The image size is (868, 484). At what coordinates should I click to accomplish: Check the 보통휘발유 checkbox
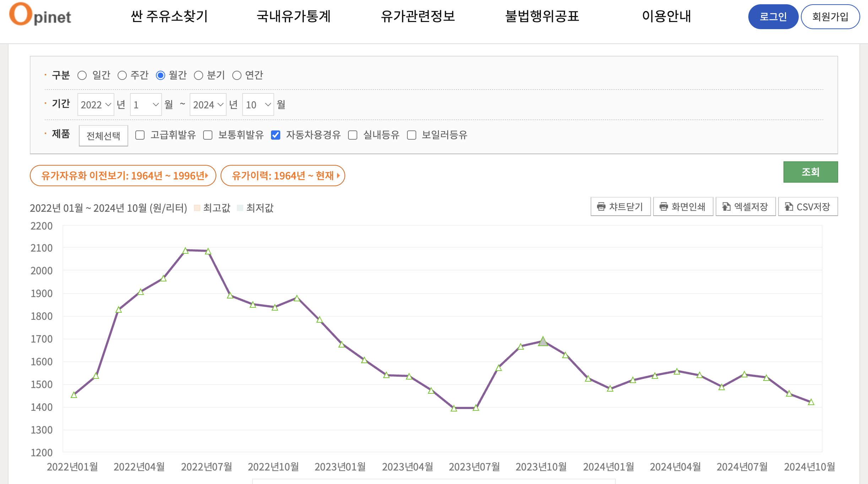point(208,135)
